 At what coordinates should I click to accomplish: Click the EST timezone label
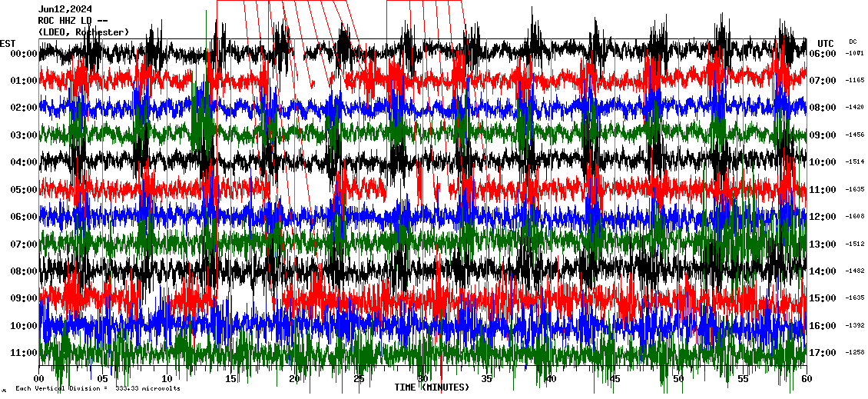(x=8, y=43)
